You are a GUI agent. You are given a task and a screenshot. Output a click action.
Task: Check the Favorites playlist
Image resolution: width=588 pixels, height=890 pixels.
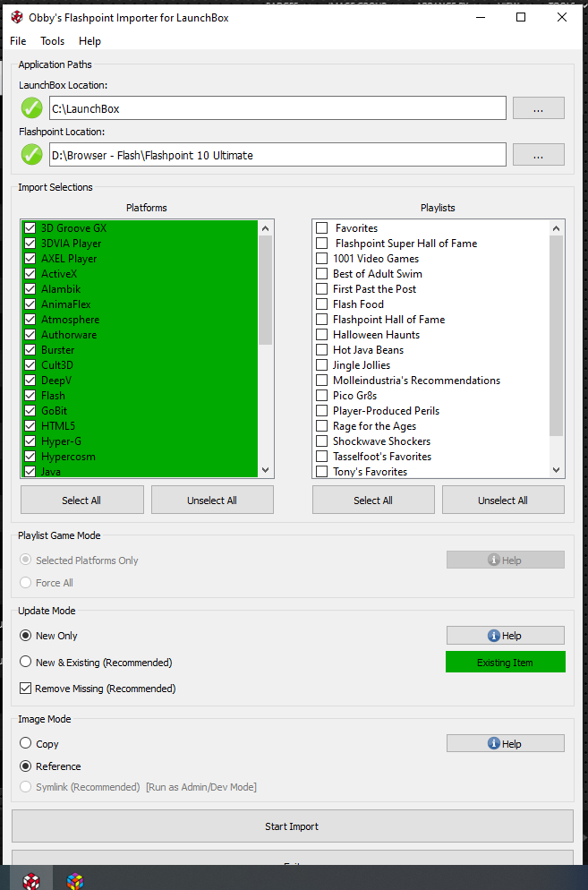322,228
